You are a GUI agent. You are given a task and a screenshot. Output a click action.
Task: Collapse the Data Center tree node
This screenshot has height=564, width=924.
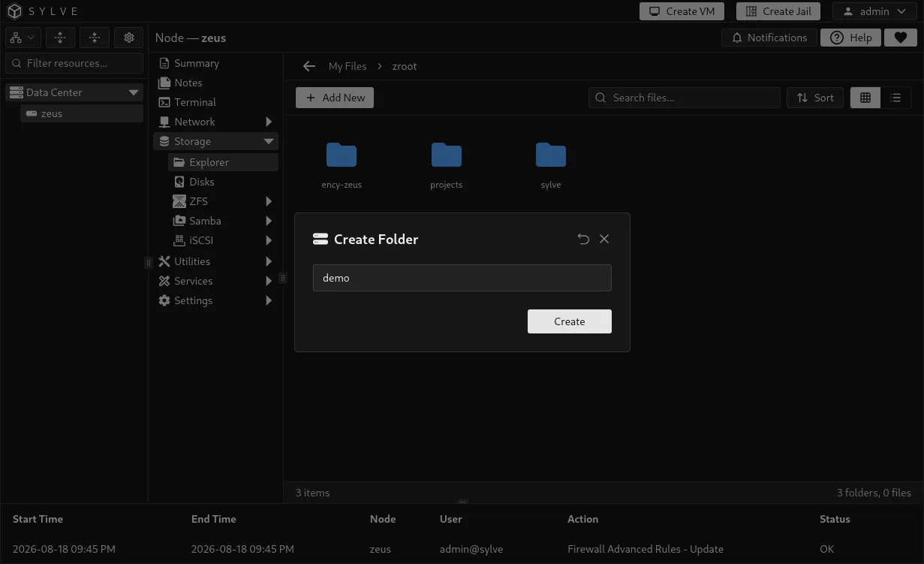tap(134, 92)
